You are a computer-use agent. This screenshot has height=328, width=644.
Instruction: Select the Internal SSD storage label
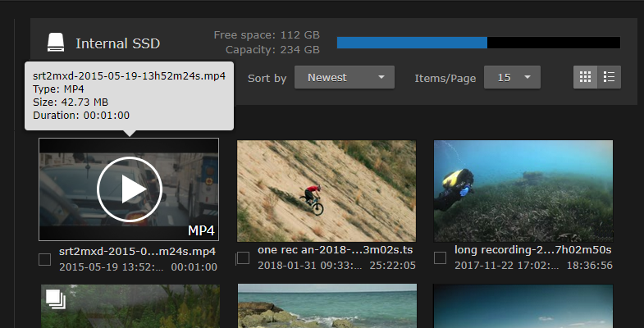click(117, 43)
